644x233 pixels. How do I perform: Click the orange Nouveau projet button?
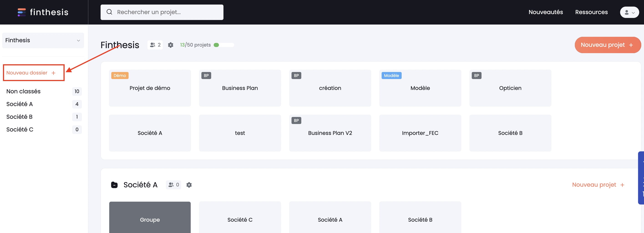coord(608,45)
